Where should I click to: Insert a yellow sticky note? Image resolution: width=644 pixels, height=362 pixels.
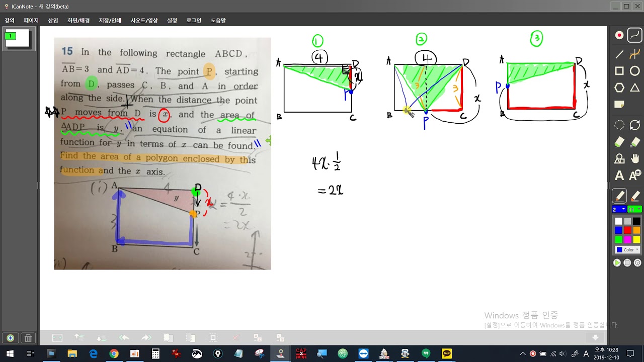point(619,105)
